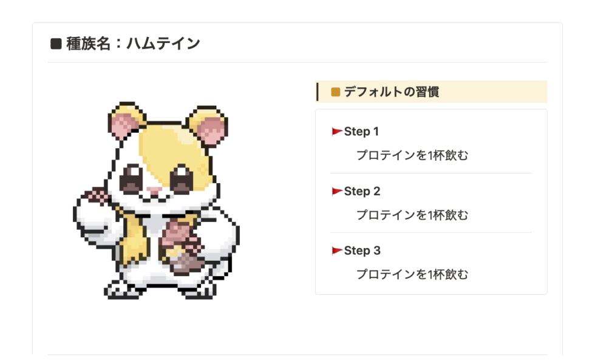Click the red flag icon next to Step 2
This screenshot has width=595, height=364.
click(x=337, y=191)
